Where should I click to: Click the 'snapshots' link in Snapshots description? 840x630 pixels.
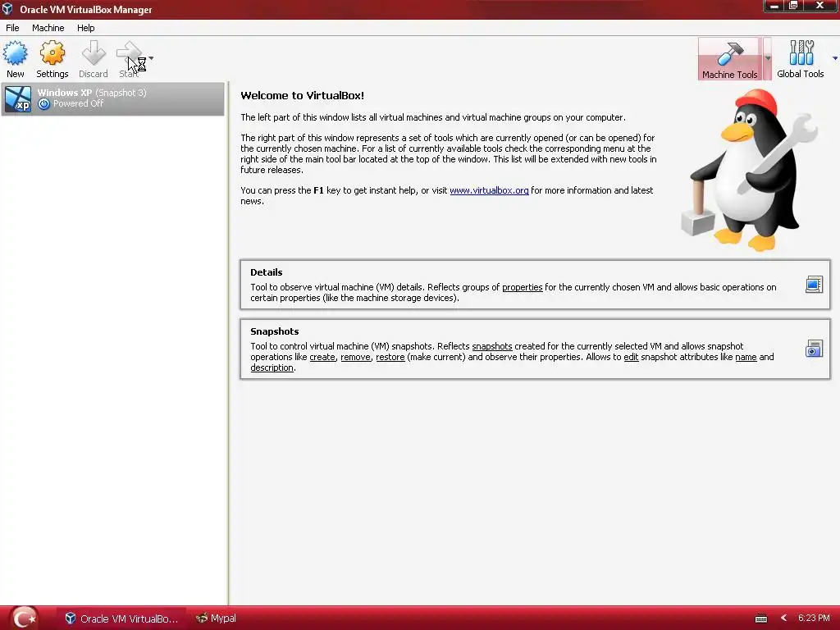coord(492,346)
